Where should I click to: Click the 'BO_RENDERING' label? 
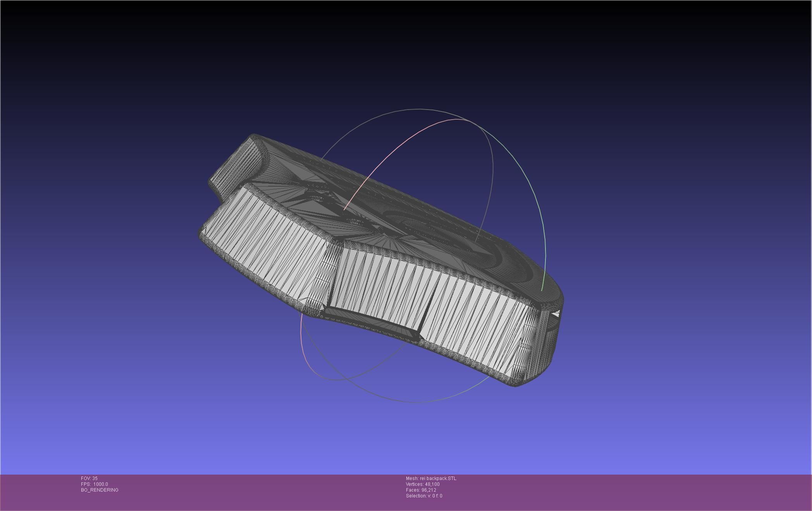tap(100, 490)
